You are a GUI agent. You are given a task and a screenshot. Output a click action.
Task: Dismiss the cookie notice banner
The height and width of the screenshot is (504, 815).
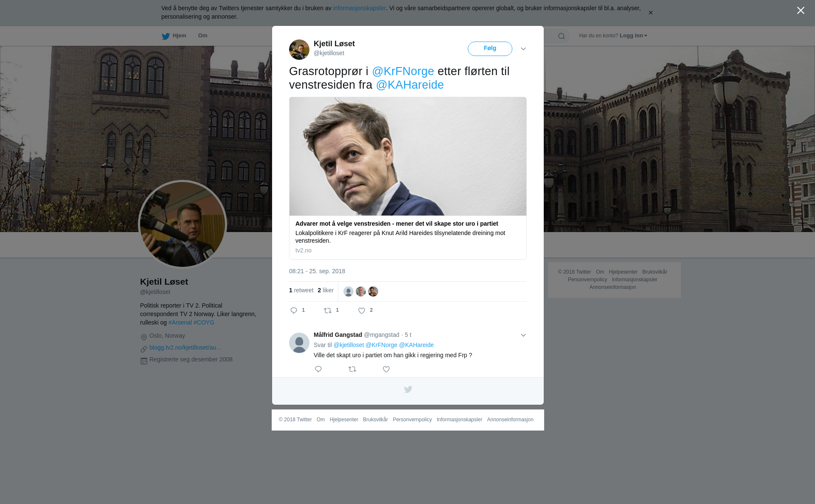[x=650, y=13]
